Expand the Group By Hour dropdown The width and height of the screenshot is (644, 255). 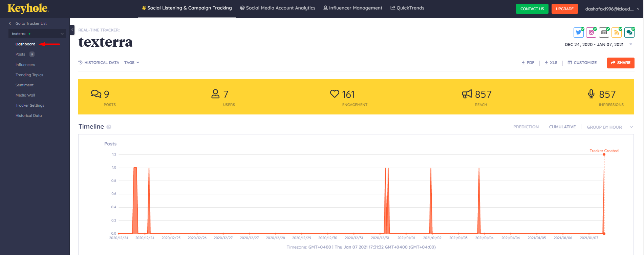pos(610,127)
